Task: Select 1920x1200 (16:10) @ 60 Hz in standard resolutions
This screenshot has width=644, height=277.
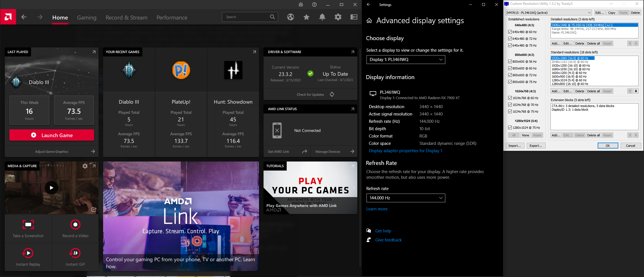Action: (571, 66)
